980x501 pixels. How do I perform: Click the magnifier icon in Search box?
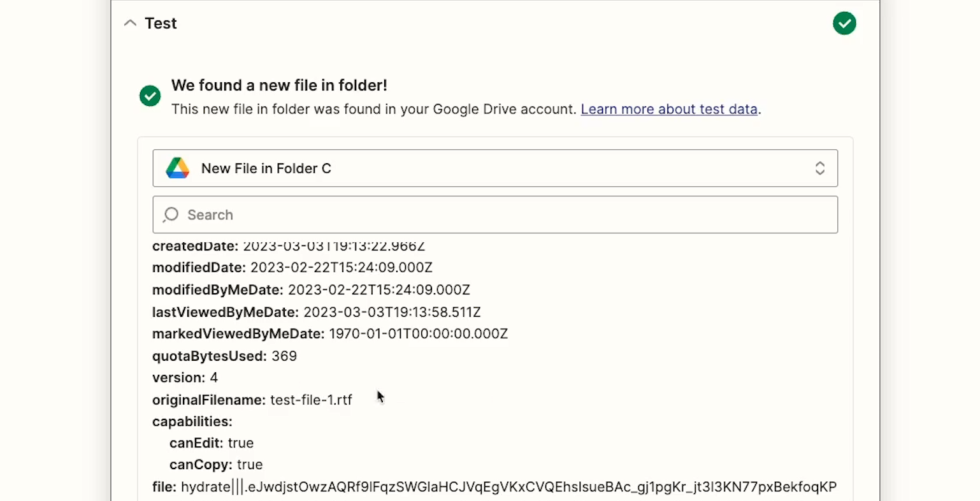(171, 215)
